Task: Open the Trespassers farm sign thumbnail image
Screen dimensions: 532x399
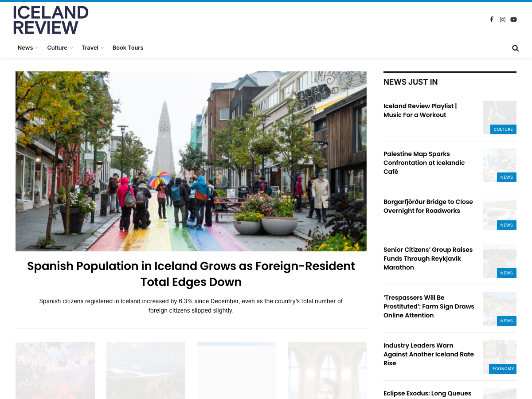Action: click(x=500, y=309)
